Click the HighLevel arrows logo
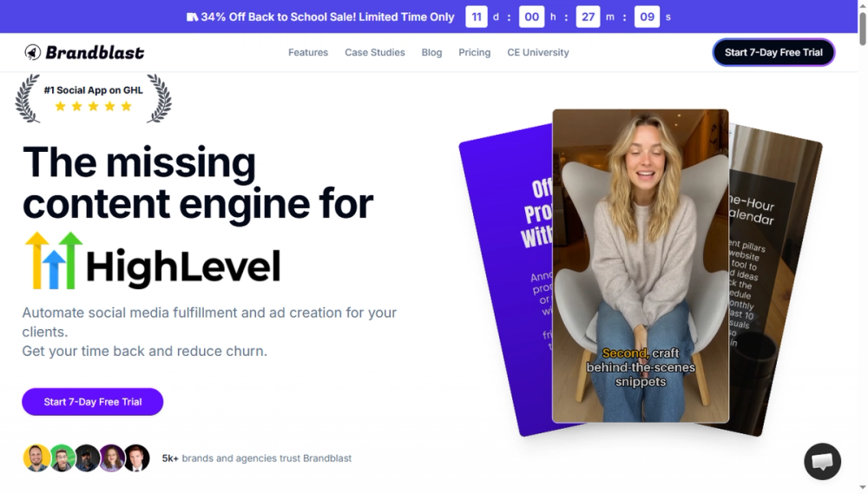Viewport: 868px width, 494px height. (x=54, y=260)
